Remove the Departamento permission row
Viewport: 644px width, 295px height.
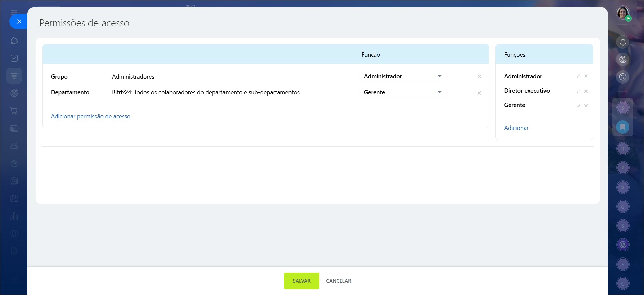(479, 93)
